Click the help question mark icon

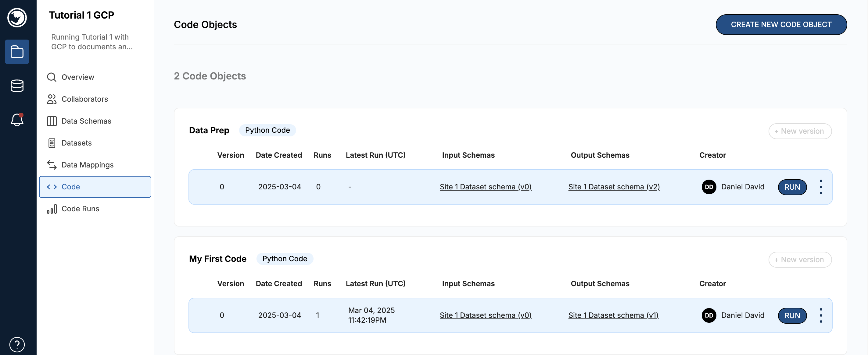tap(17, 344)
